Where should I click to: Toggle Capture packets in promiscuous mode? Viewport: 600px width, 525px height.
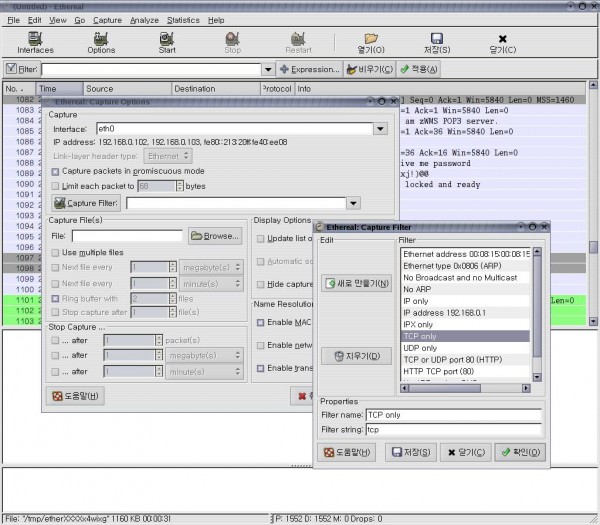click(55, 172)
